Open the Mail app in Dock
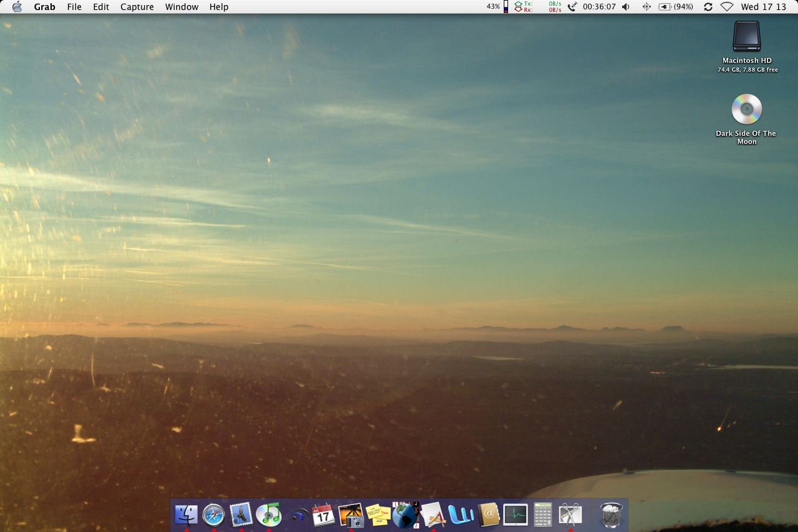Viewport: 798px width, 532px height. click(241, 515)
